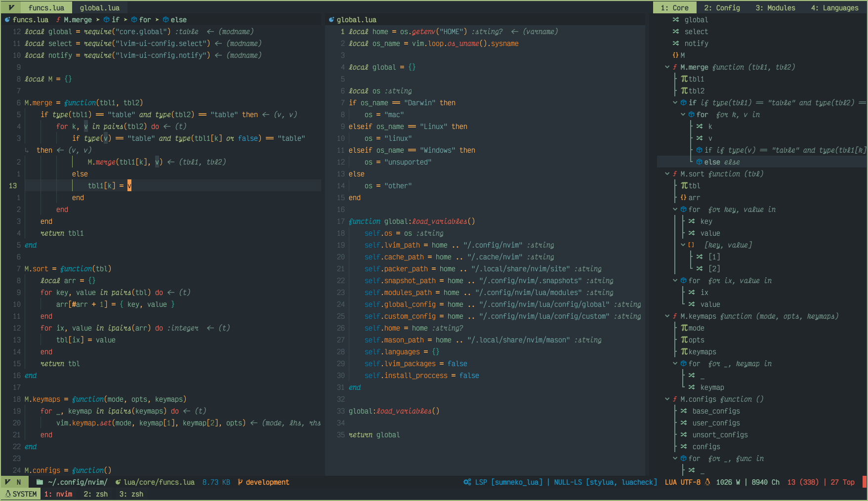Screen dimensions: 868x501
Task: Open the 1: Core tab
Action: click(x=674, y=8)
